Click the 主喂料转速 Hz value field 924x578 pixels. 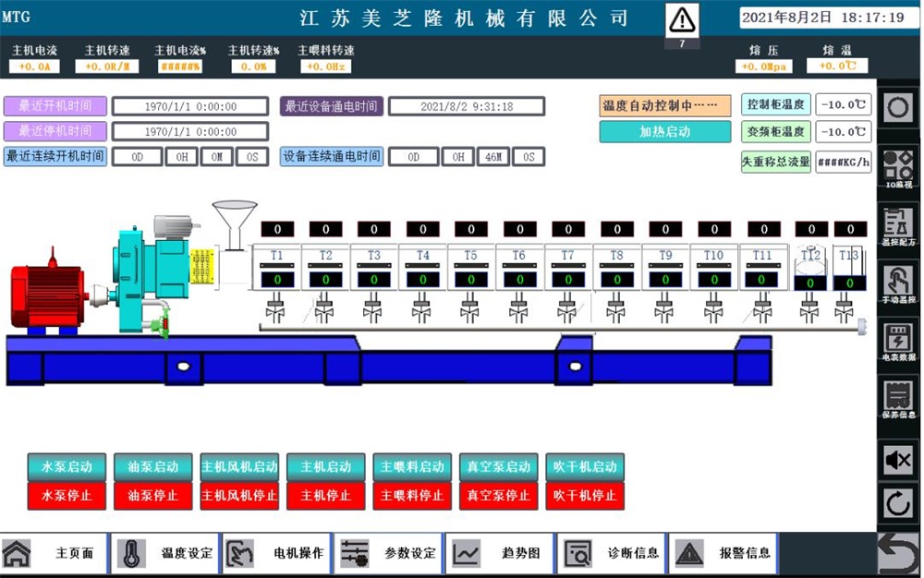coord(325,66)
